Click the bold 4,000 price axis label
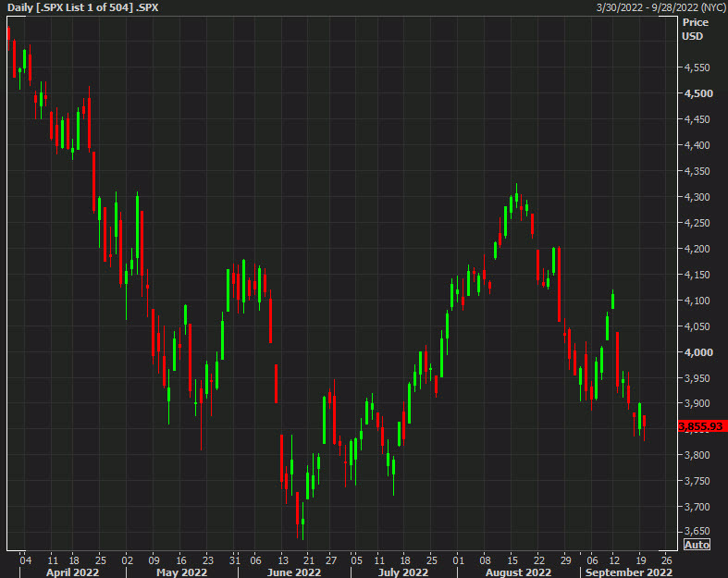 698,352
